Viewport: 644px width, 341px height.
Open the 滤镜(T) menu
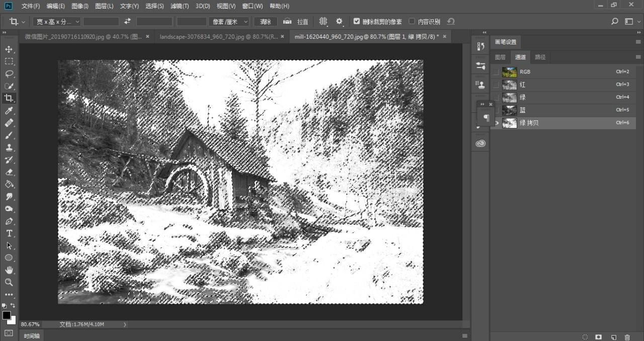point(180,6)
